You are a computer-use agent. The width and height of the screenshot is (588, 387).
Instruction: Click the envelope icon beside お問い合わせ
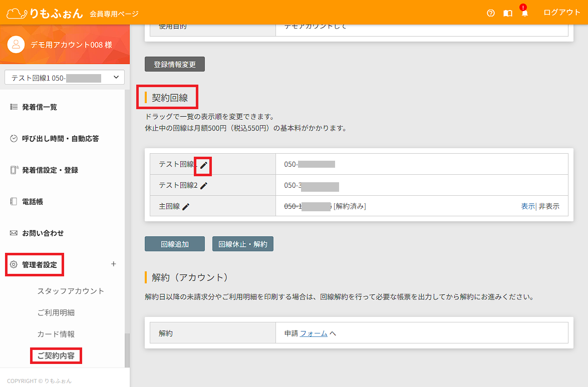coord(14,233)
